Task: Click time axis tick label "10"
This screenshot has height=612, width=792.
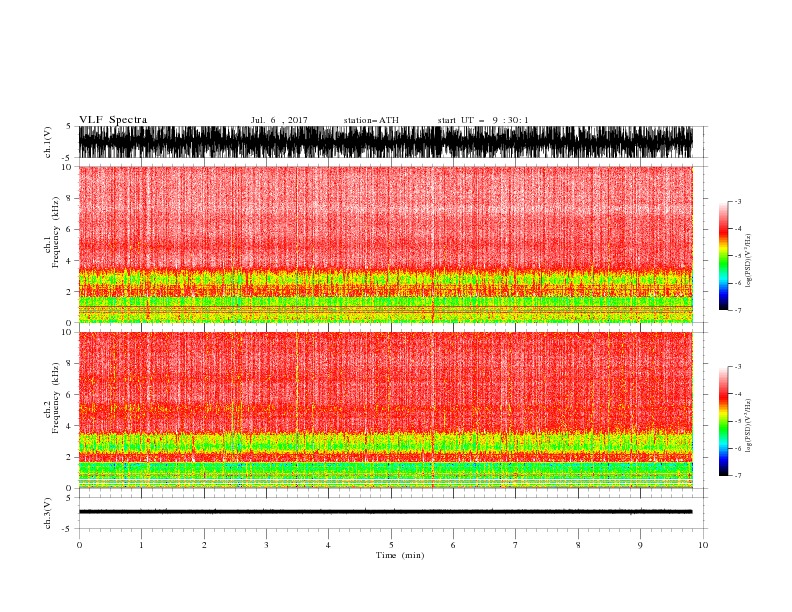Action: point(703,545)
